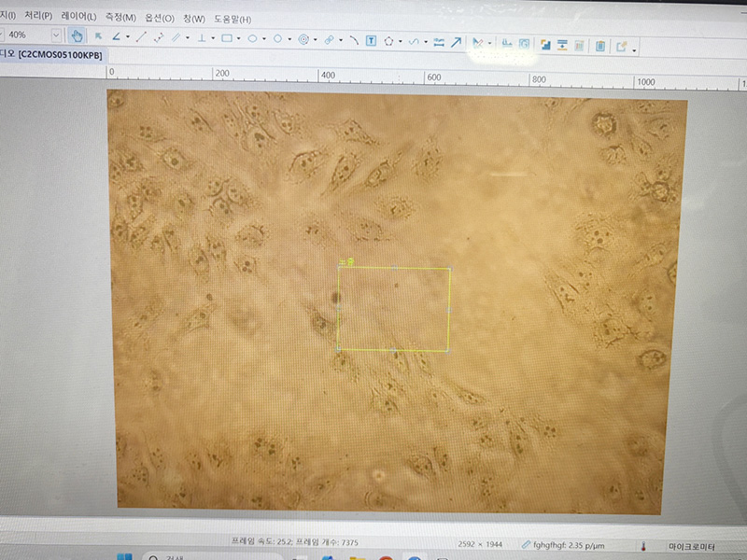Select the hand pan tool
Viewport: 747px width, 560px height.
(x=77, y=37)
